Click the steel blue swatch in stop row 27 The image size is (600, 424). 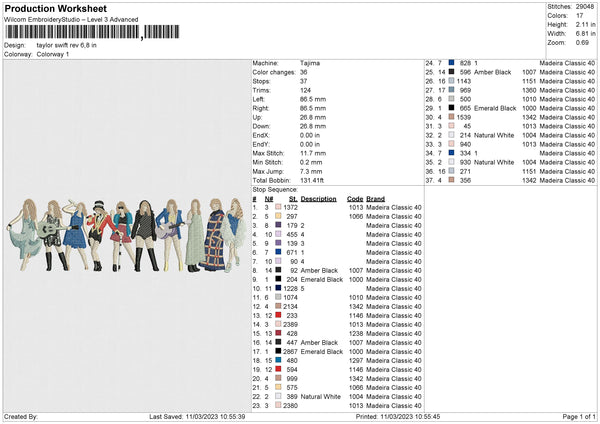click(x=452, y=90)
